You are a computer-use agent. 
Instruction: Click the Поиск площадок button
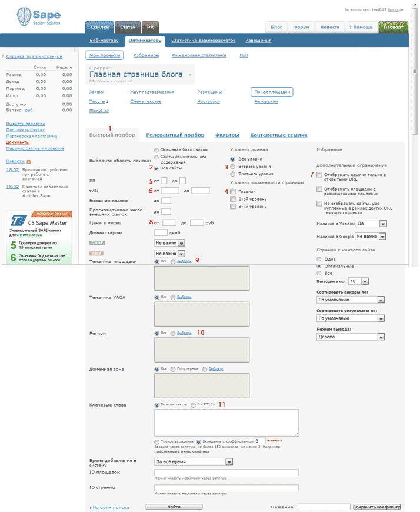point(272,92)
